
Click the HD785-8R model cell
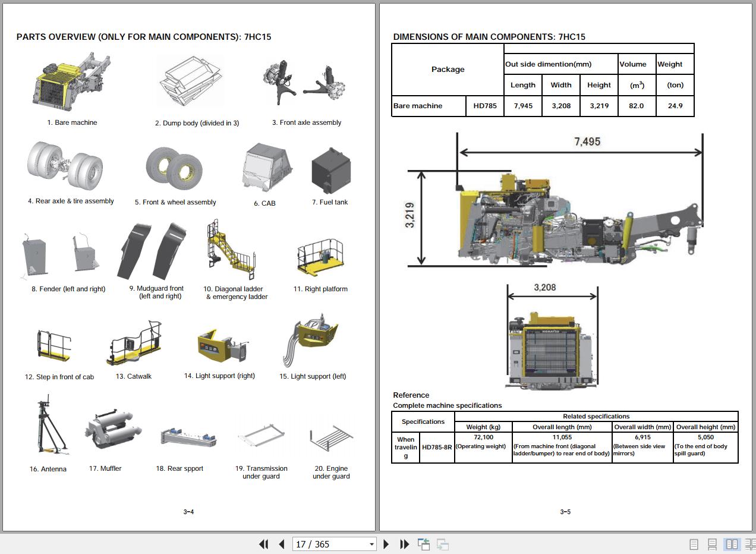(x=437, y=447)
